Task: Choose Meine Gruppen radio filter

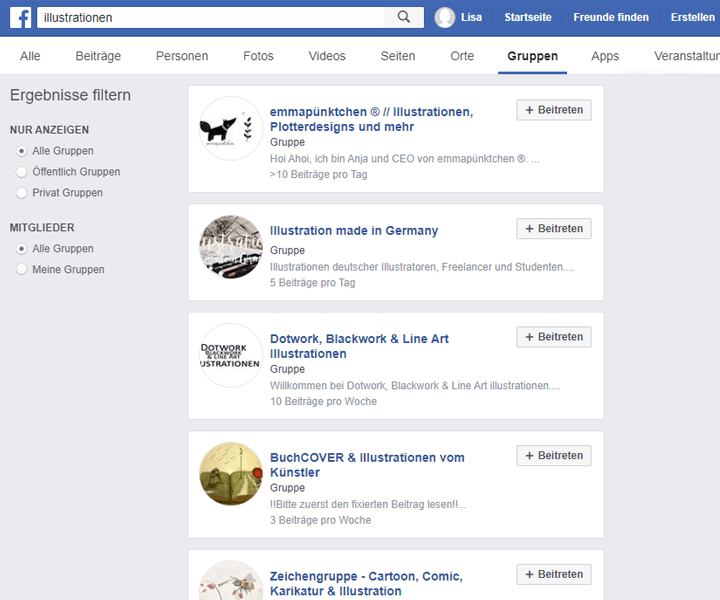Action: tap(22, 270)
